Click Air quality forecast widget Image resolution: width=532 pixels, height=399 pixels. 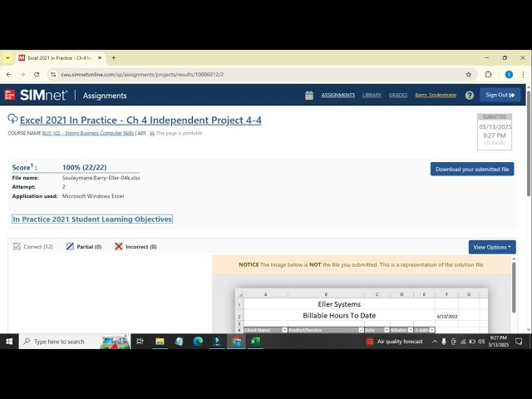(x=395, y=342)
